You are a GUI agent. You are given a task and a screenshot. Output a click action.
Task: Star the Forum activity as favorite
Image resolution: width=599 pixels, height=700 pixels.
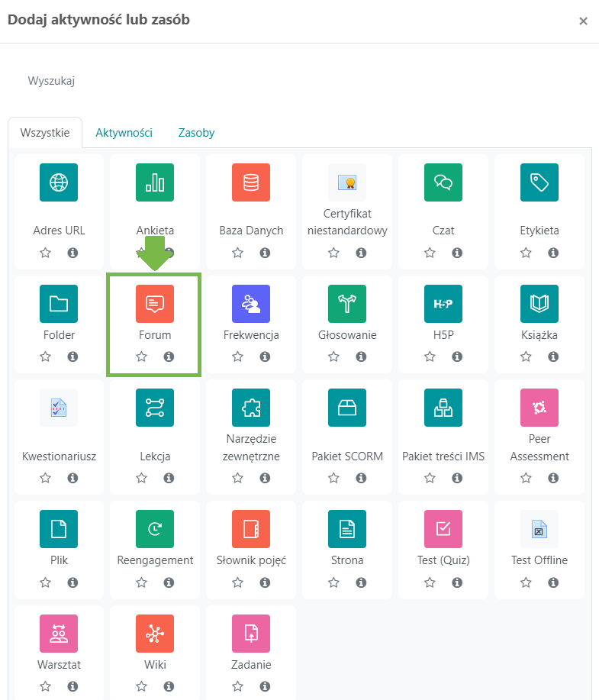click(141, 356)
